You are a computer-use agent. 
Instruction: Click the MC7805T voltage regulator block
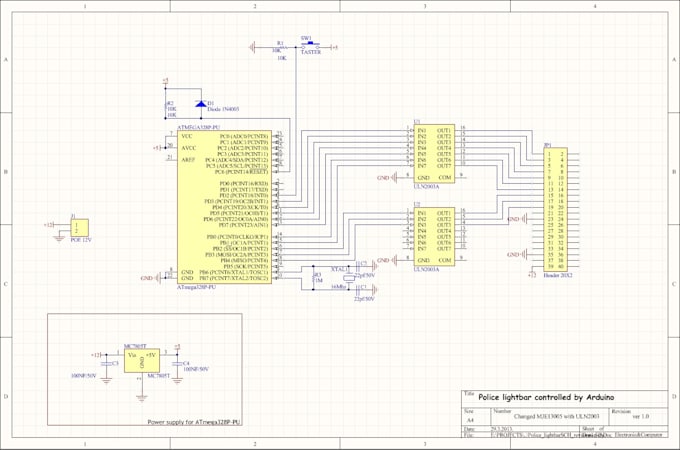(141, 361)
